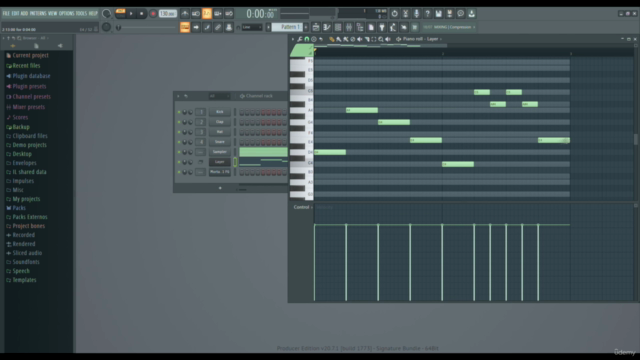Toggle Hat channel mute LED
This screenshot has height=360, width=640.
click(x=179, y=132)
